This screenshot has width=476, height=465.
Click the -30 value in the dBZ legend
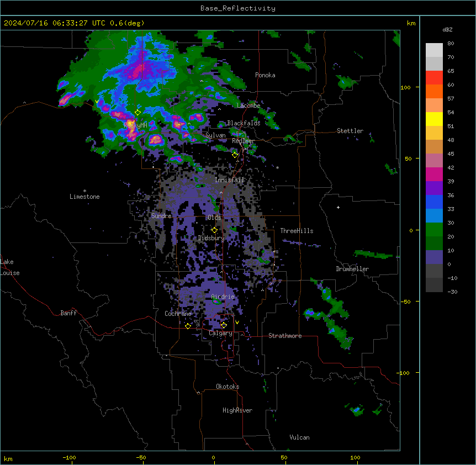452,292
